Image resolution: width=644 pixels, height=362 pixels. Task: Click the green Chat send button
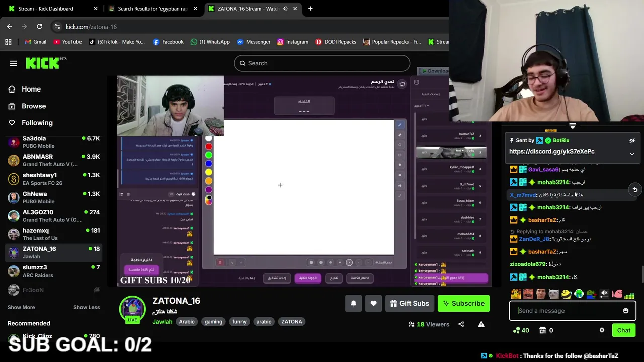pos(624,330)
